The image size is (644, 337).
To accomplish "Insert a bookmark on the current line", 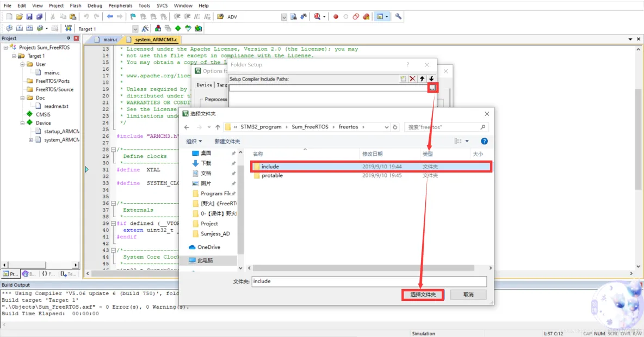I will [133, 17].
